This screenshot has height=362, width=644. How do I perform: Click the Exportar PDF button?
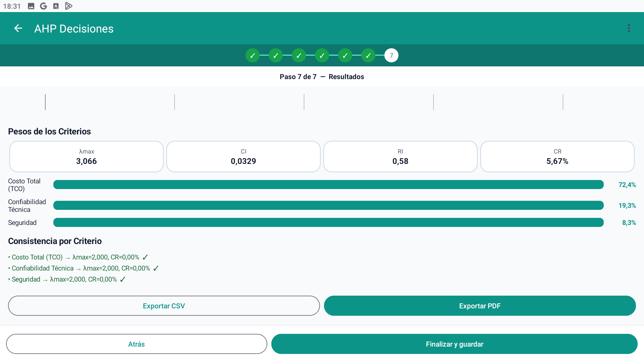(480, 306)
